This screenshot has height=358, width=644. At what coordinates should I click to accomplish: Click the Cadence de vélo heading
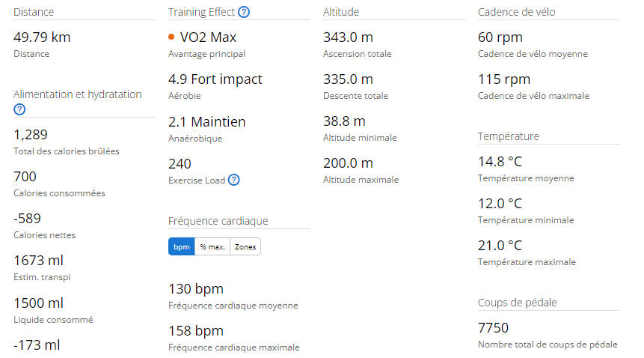516,12
